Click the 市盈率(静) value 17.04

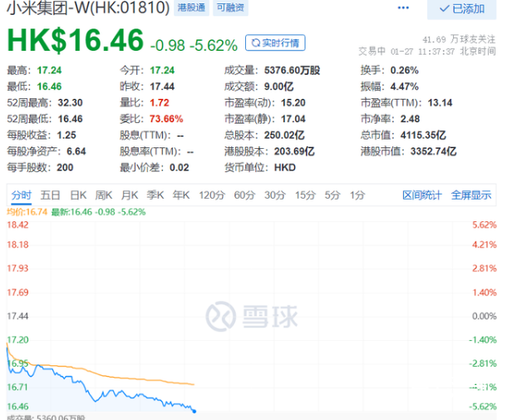click(293, 119)
